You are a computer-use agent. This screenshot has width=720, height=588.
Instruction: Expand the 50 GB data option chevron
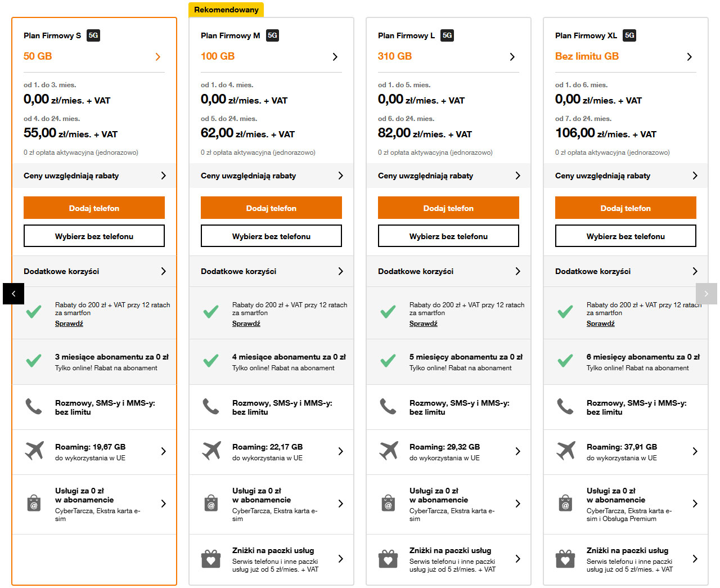pos(158,57)
